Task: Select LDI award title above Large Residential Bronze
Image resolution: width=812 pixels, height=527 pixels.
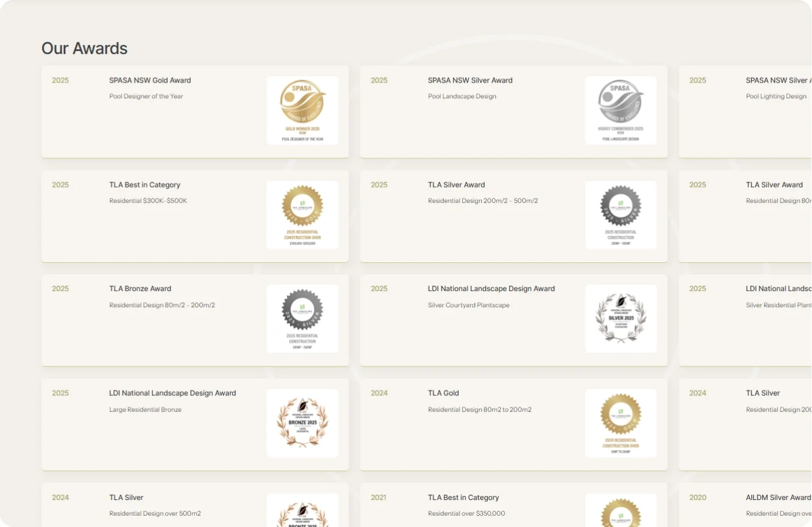Action: [x=172, y=393]
